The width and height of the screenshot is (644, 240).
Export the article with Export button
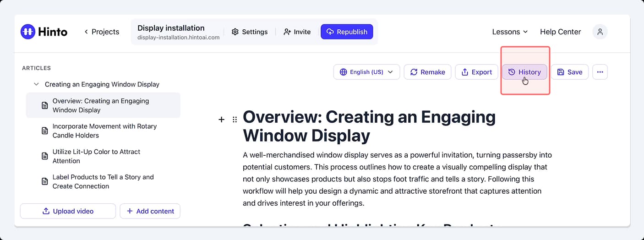coord(476,72)
